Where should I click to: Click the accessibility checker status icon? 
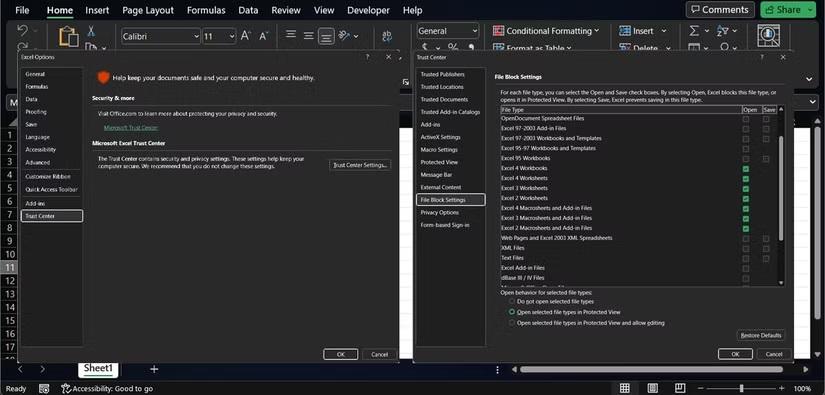coord(66,389)
